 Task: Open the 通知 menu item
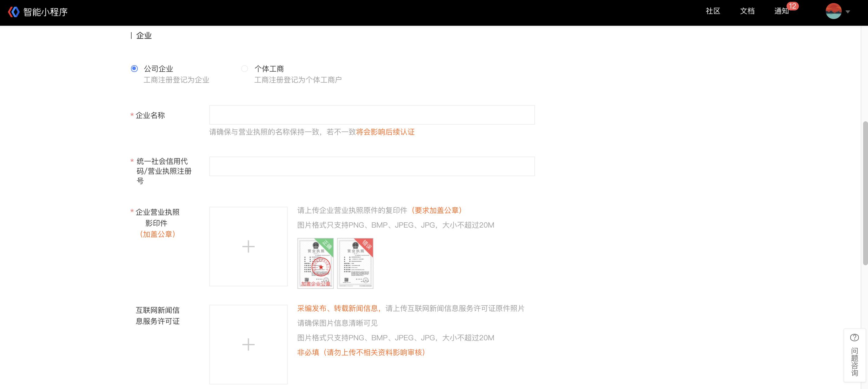782,11
